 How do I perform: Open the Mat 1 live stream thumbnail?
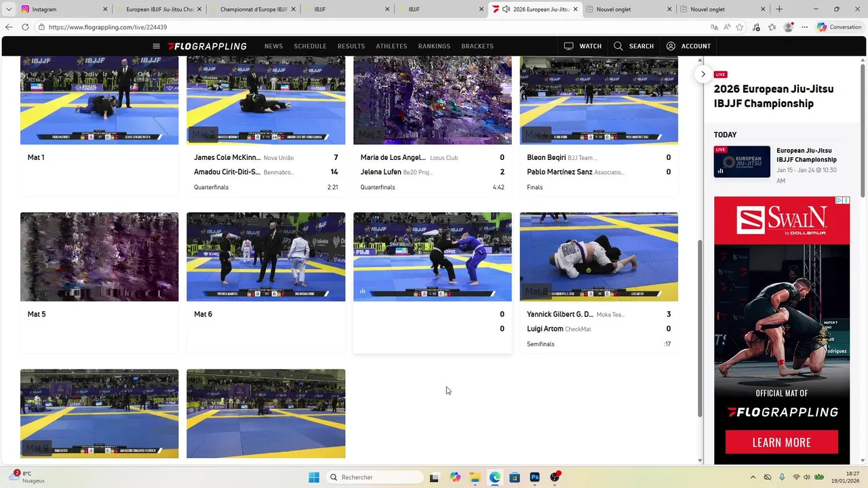tap(99, 100)
